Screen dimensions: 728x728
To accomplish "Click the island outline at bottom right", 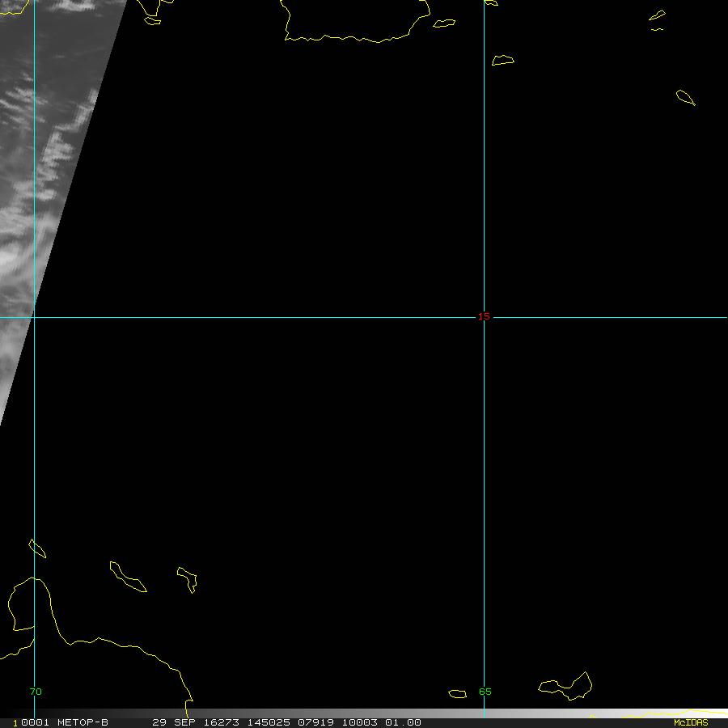I will pos(568,687).
